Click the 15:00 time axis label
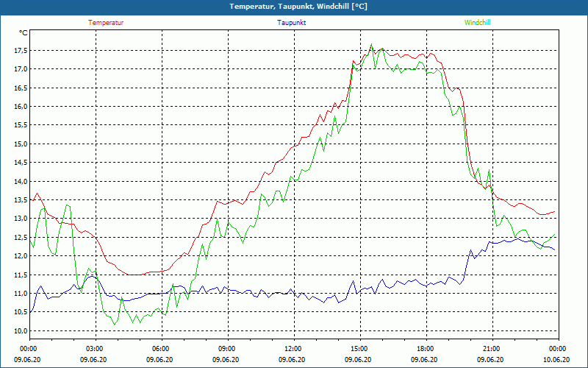 click(360, 349)
